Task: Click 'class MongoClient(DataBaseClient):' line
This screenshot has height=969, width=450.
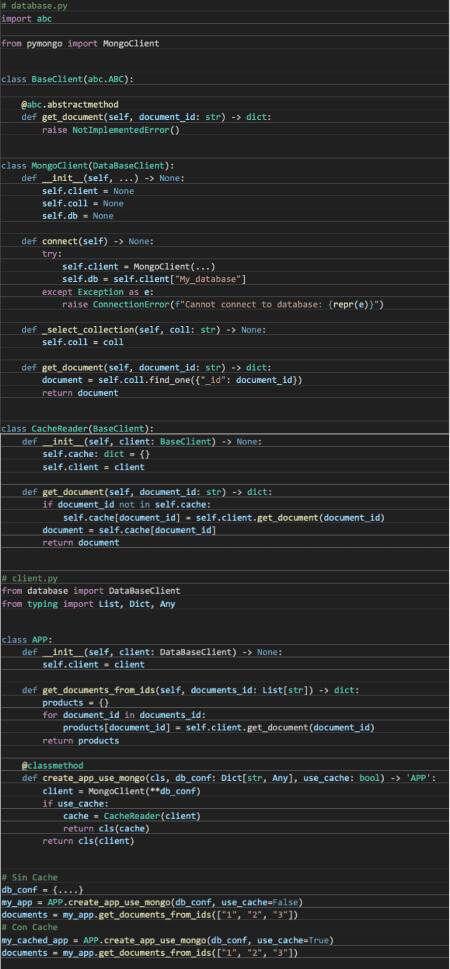Action: click(88, 165)
